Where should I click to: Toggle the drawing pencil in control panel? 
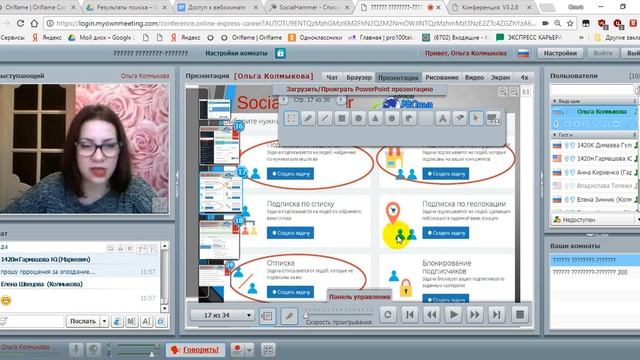pyautogui.click(x=289, y=316)
